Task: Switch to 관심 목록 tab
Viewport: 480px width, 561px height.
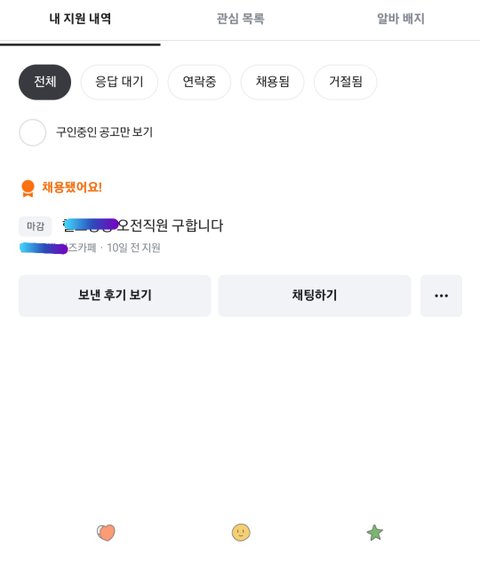Action: coord(240,19)
